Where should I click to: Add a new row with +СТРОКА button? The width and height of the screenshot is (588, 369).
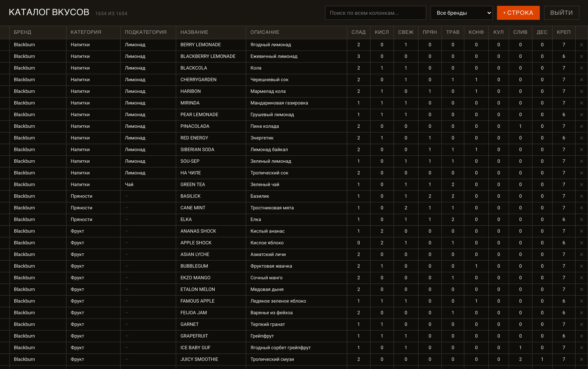[x=518, y=13]
